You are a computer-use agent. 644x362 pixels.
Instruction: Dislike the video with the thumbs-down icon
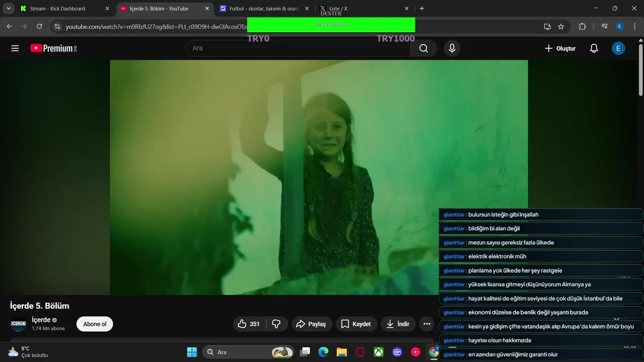276,324
